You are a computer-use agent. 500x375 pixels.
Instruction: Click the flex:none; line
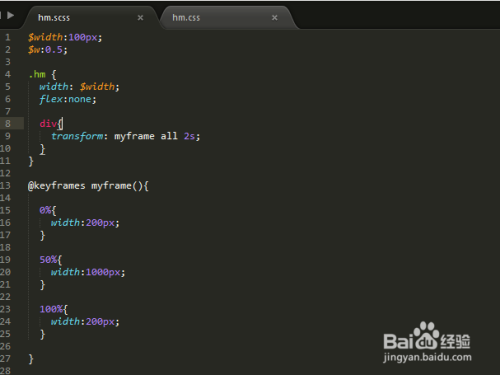point(67,99)
